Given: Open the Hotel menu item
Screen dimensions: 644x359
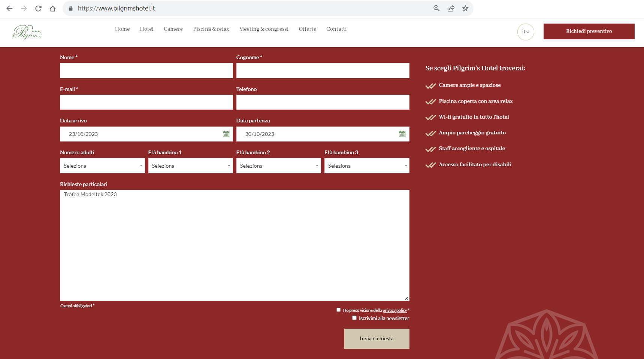Looking at the screenshot, I should [x=147, y=29].
